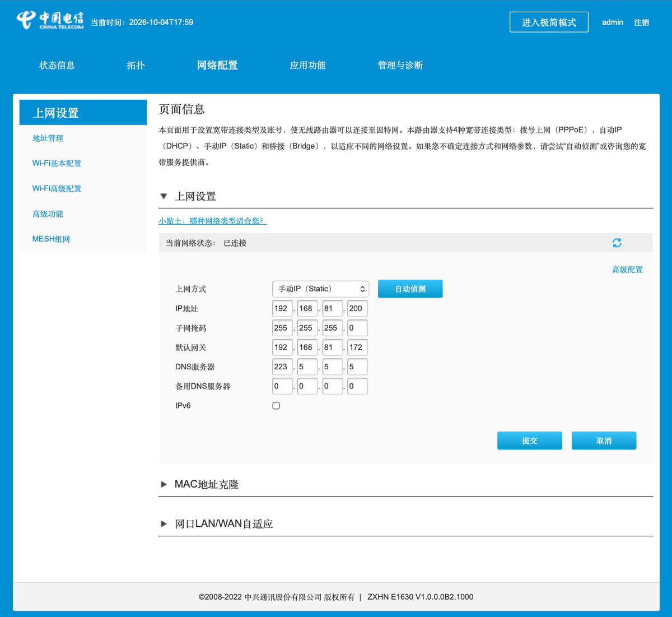Click the DNS服务器 first octet field (223)
This screenshot has height=617, width=672.
coord(282,367)
